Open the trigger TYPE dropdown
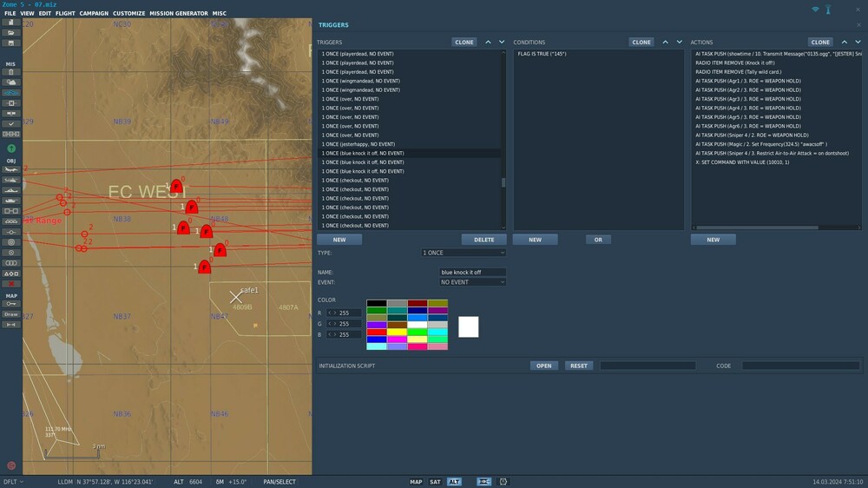Image resolution: width=868 pixels, height=488 pixels. point(463,253)
